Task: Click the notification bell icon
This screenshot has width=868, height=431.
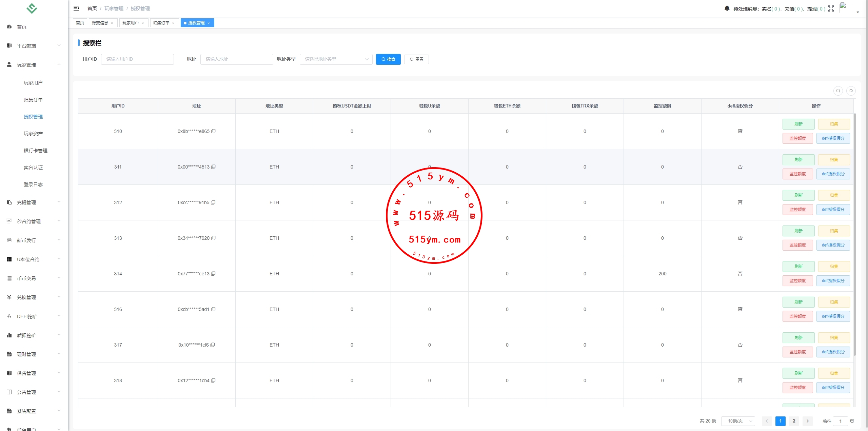Action: click(727, 8)
